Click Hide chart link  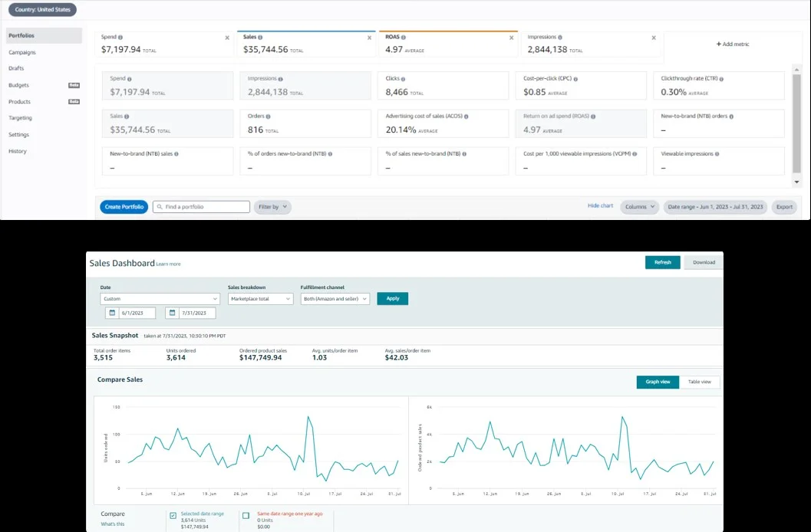click(600, 205)
